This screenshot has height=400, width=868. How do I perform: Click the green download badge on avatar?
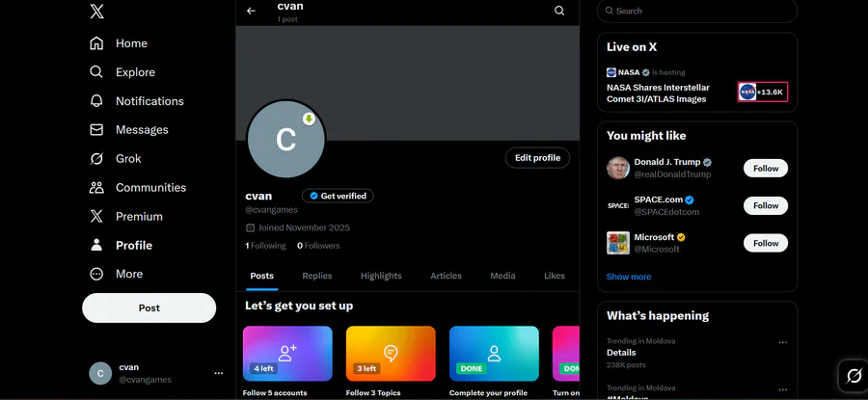tap(309, 119)
